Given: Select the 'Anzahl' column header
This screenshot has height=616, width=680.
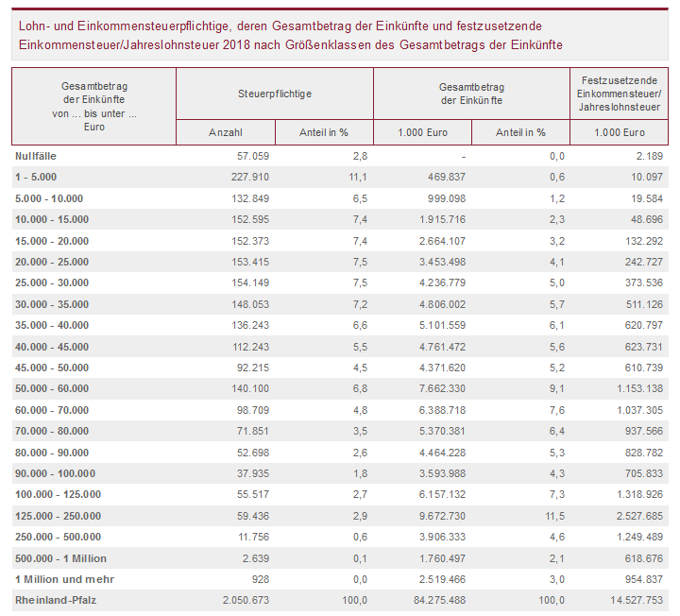Looking at the screenshot, I should (x=225, y=132).
